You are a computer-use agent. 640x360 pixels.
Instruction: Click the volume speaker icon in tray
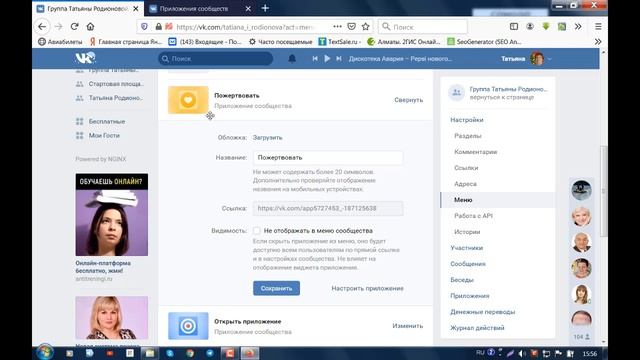tap(522, 353)
